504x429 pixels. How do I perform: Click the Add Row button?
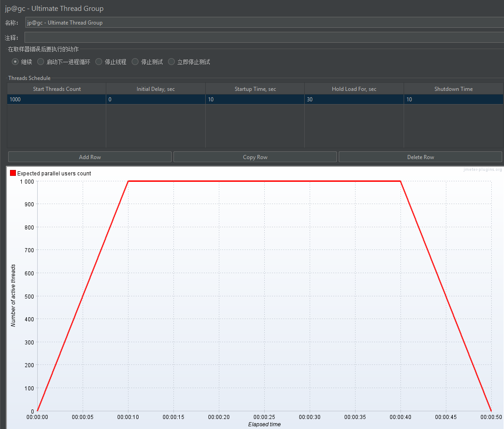[x=90, y=157]
